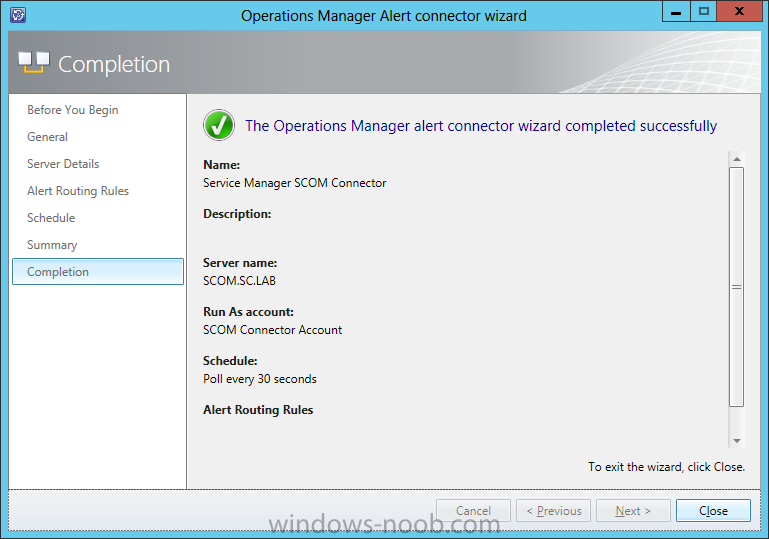
Task: Click the Completion header connector icon
Action: (x=34, y=63)
